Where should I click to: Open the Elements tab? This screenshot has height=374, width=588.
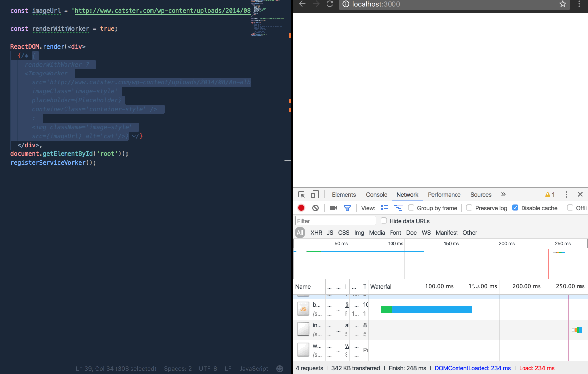coord(344,195)
